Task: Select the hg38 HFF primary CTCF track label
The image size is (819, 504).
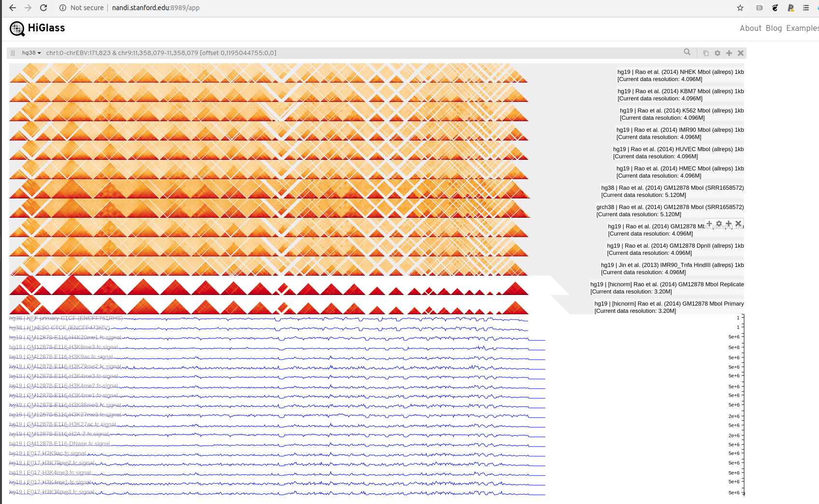Action: coord(65,319)
